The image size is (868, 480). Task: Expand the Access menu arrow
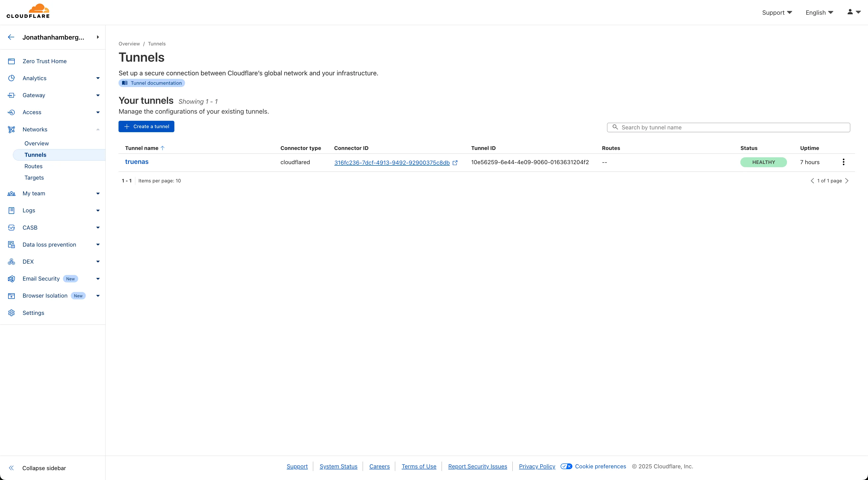click(98, 112)
